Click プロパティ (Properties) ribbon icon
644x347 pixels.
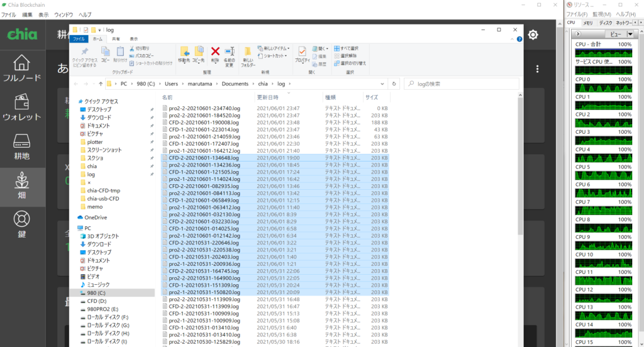click(x=302, y=55)
